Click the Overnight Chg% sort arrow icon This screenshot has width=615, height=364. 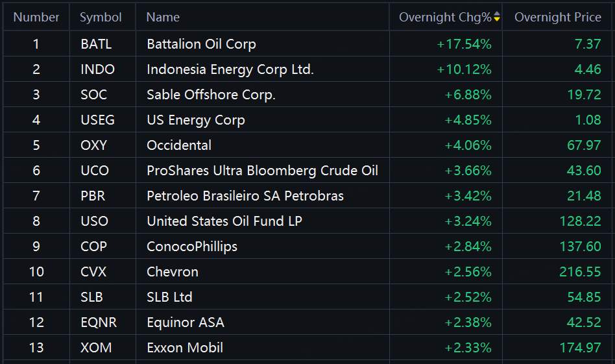pyautogui.click(x=497, y=18)
